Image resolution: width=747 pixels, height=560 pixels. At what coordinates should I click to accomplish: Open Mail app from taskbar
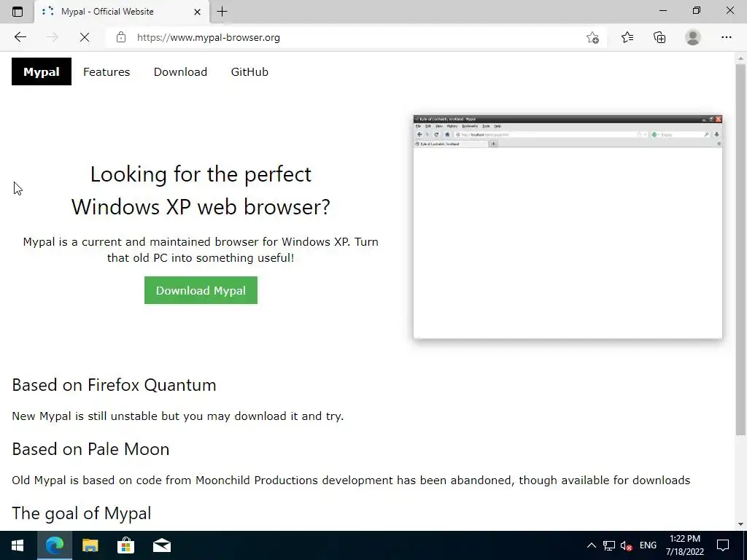(x=162, y=545)
